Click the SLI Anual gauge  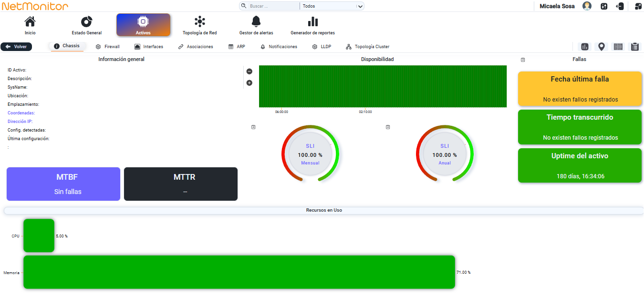[445, 154]
